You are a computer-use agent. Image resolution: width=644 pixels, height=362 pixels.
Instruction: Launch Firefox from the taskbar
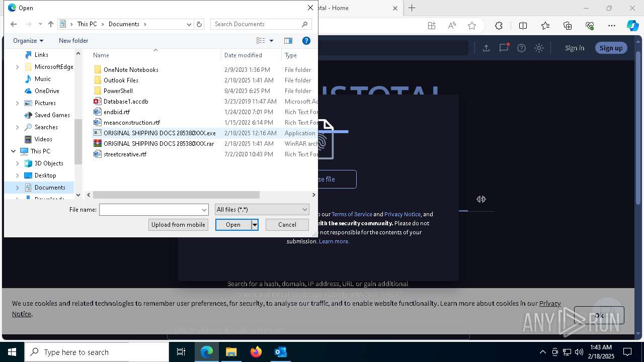pyautogui.click(x=256, y=352)
